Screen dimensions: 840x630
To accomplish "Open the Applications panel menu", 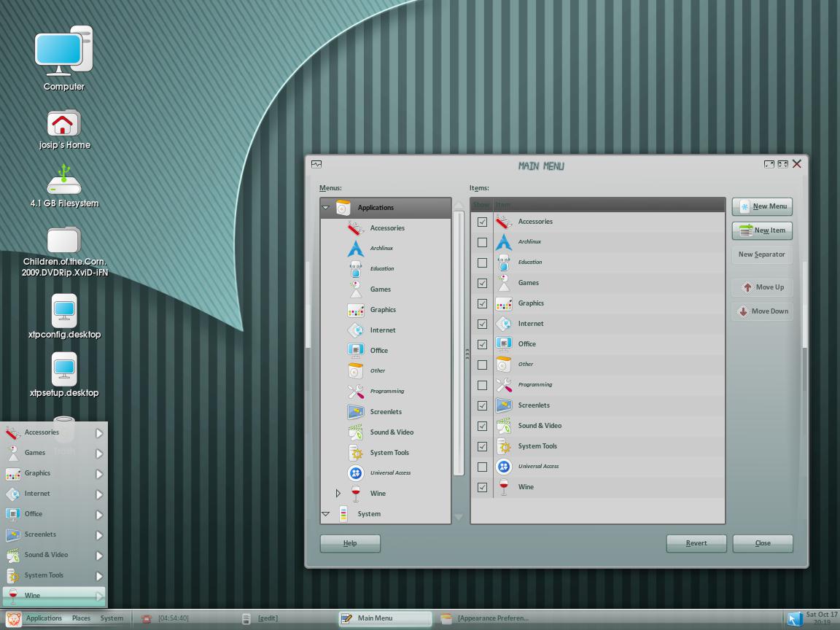I will pyautogui.click(x=44, y=618).
